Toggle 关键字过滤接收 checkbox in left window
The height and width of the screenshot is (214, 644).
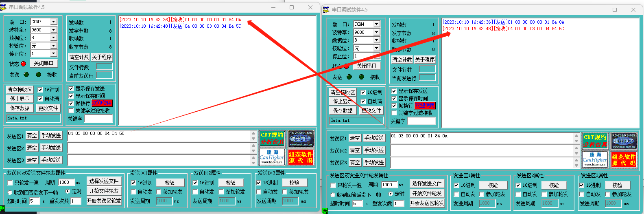(71, 110)
